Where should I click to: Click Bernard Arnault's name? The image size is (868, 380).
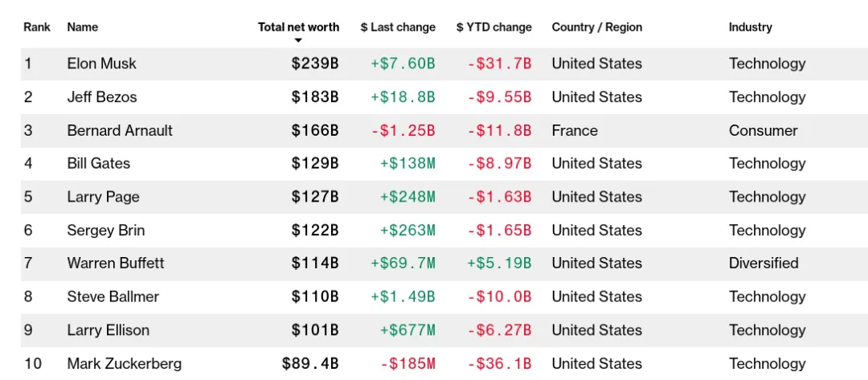pos(120,130)
